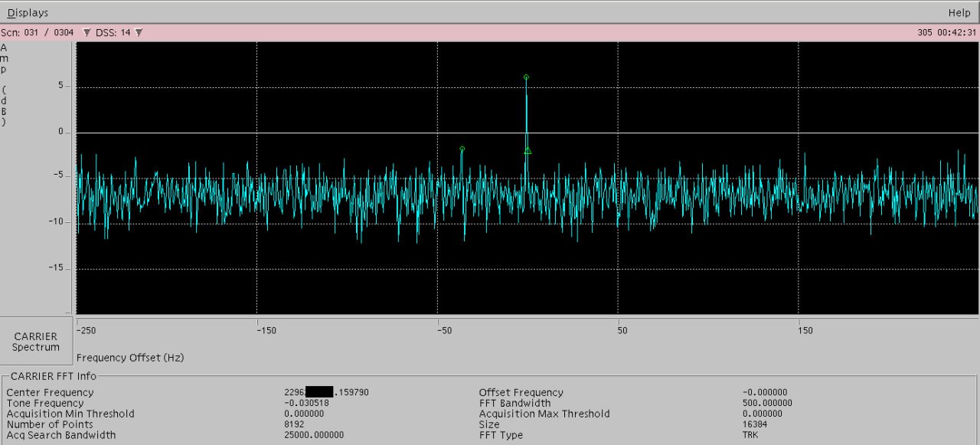980x445 pixels.
Task: Open the Displays menu
Action: (28, 12)
